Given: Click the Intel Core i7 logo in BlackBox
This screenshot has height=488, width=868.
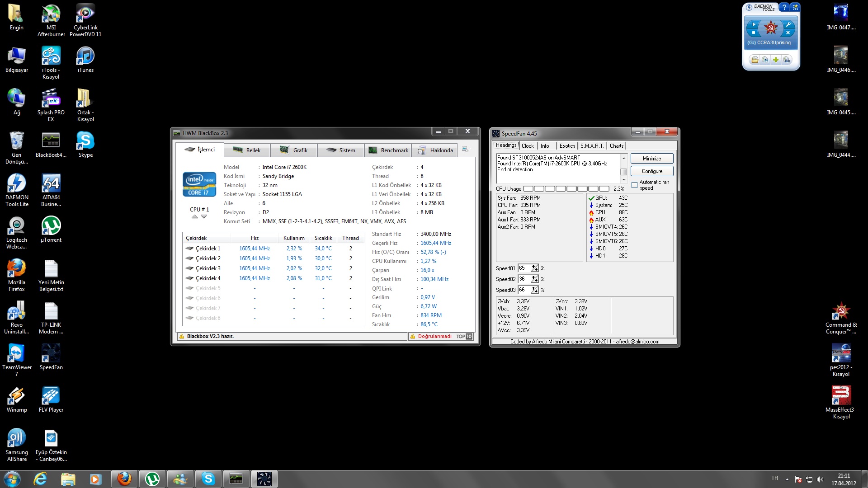Looking at the screenshot, I should tap(199, 184).
